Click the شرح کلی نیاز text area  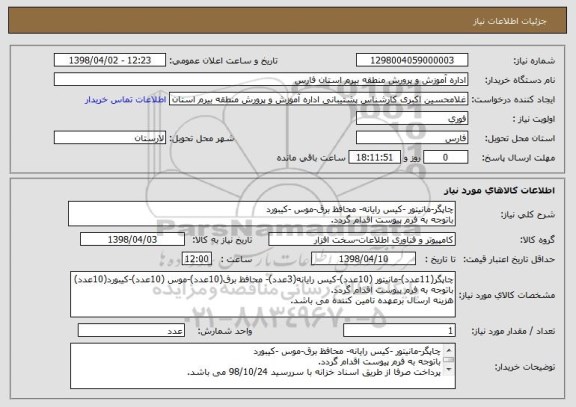[262, 214]
